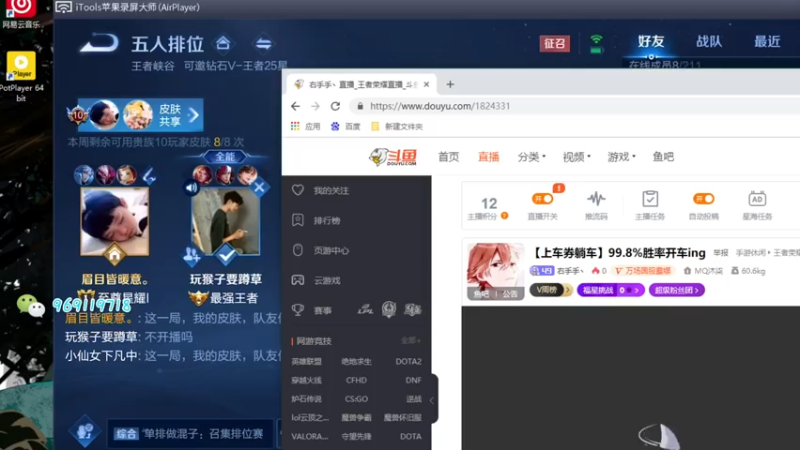Click the blue checkmark on 玩猴子要蹲草 card
800x450 pixels.
(226, 254)
